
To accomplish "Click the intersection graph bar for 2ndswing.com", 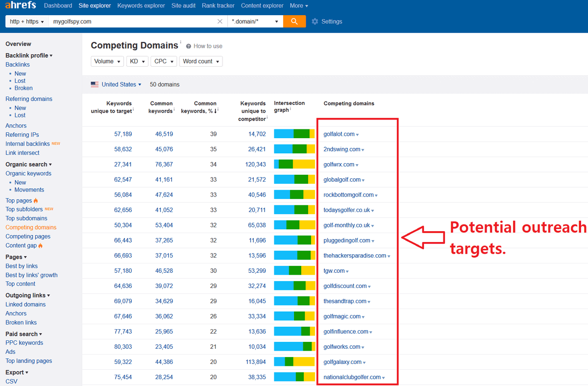I will coord(294,149).
